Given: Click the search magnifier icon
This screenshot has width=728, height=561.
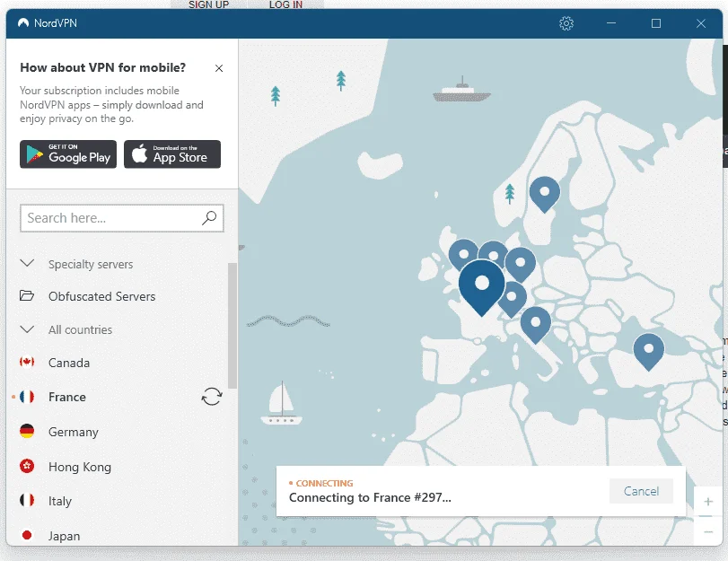Looking at the screenshot, I should click(x=209, y=217).
